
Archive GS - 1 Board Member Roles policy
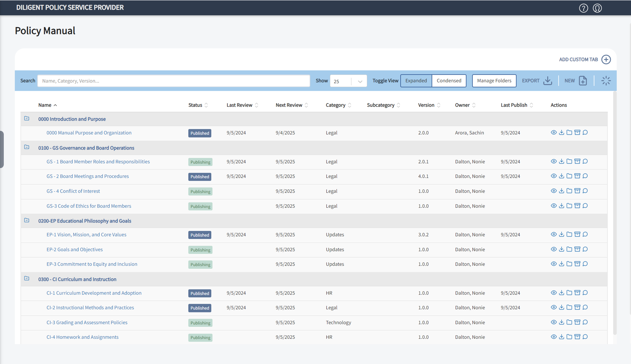(577, 162)
